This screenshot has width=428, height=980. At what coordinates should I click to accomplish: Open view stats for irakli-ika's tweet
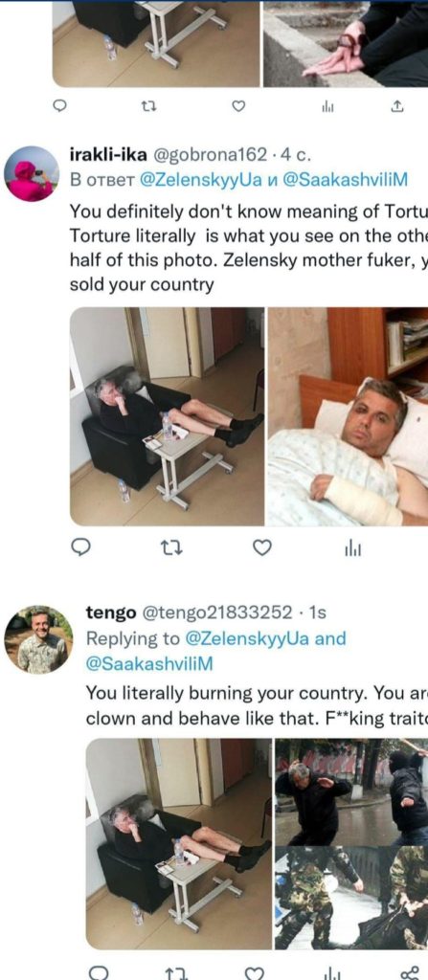pyautogui.click(x=351, y=548)
